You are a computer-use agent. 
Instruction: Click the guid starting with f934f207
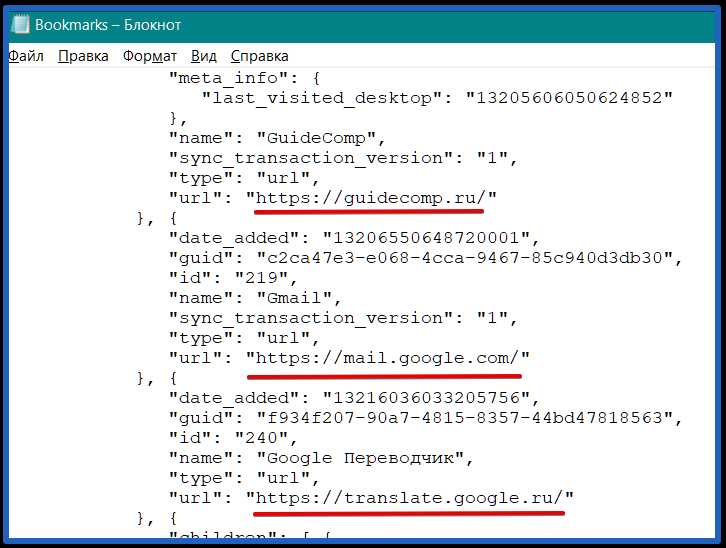coord(465,418)
